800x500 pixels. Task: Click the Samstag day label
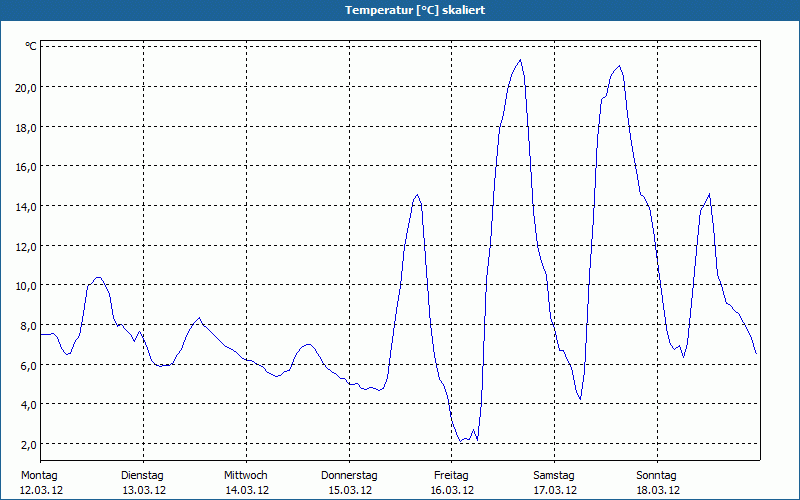(x=554, y=476)
